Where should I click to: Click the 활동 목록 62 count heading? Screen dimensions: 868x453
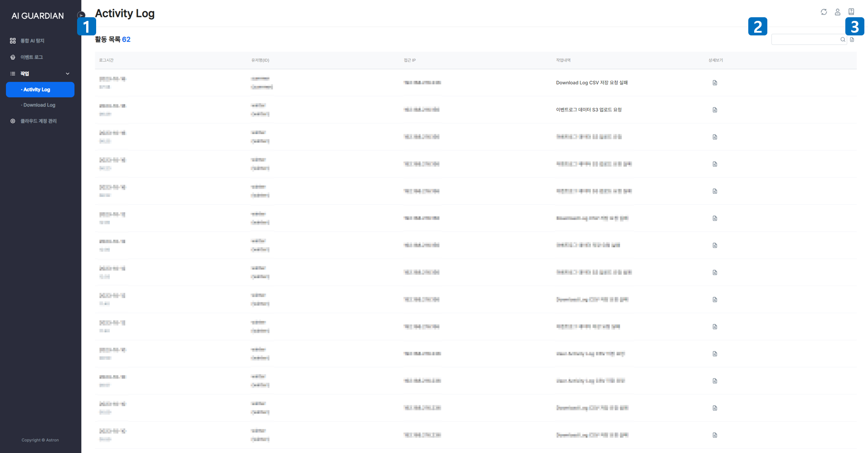tap(112, 39)
